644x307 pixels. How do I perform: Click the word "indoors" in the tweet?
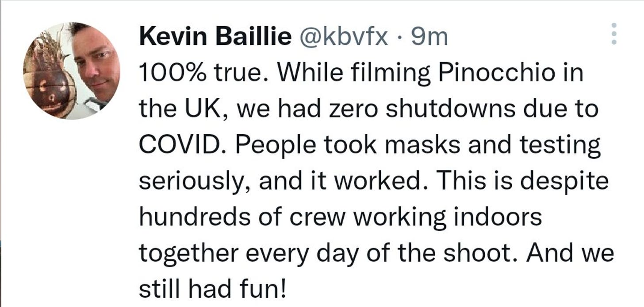click(x=498, y=217)
